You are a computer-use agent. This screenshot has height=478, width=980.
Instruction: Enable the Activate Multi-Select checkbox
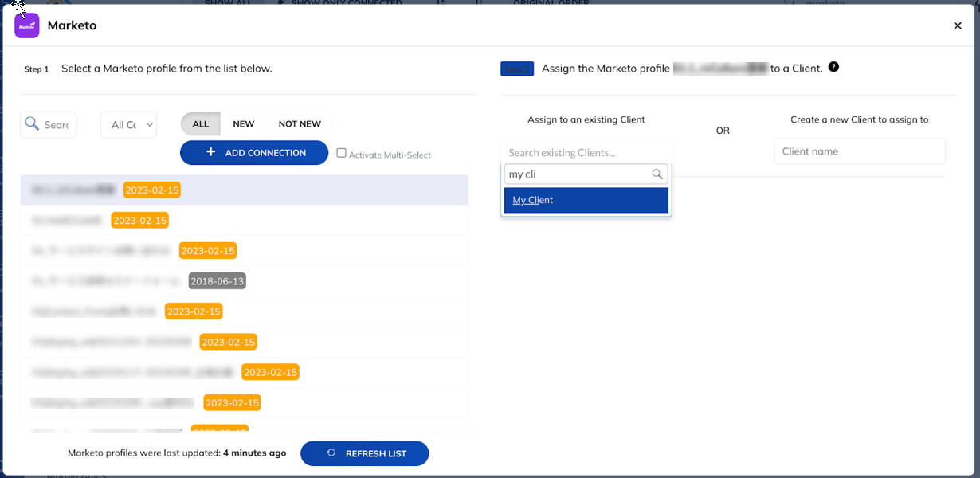(x=341, y=153)
